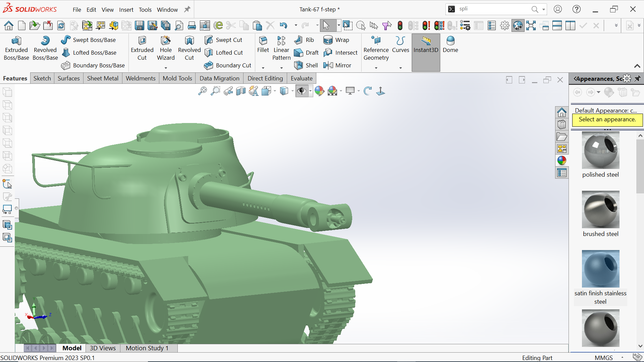Image resolution: width=644 pixels, height=362 pixels.
Task: Open the Reference Geometry dropdown
Action: coord(376,68)
